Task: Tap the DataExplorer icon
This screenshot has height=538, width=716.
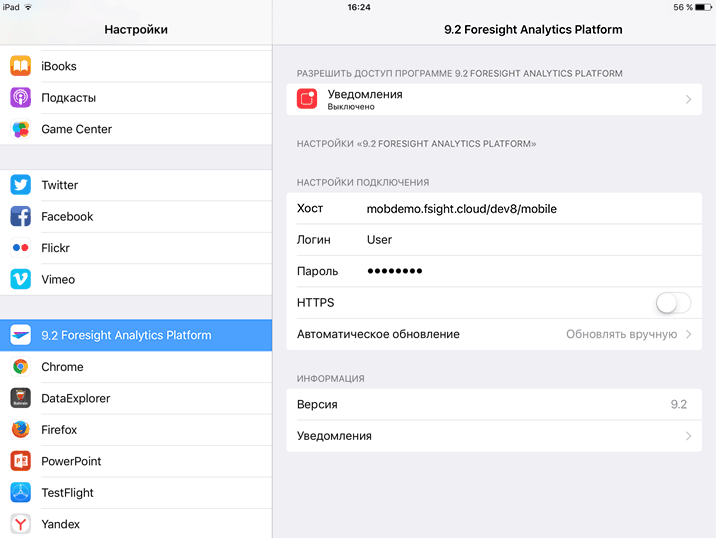Action: click(x=21, y=398)
